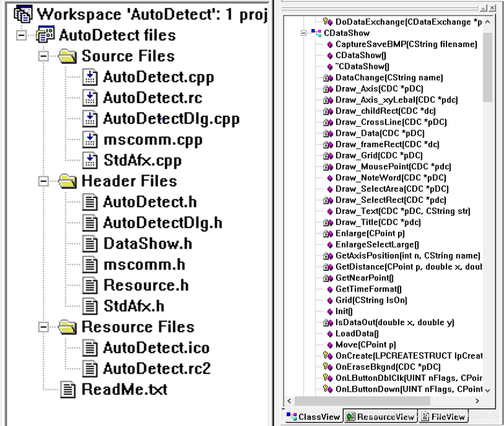Screen dimensions: 504x426
Task: Select EnlargeSelectLarge() method
Action: [x=377, y=244]
